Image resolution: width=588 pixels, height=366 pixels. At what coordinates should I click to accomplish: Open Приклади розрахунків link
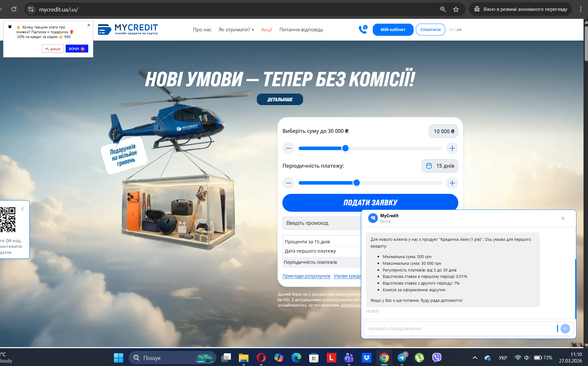pos(306,276)
